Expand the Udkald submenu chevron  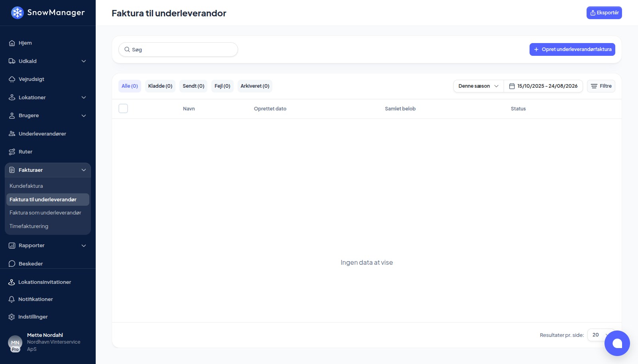pyautogui.click(x=84, y=61)
